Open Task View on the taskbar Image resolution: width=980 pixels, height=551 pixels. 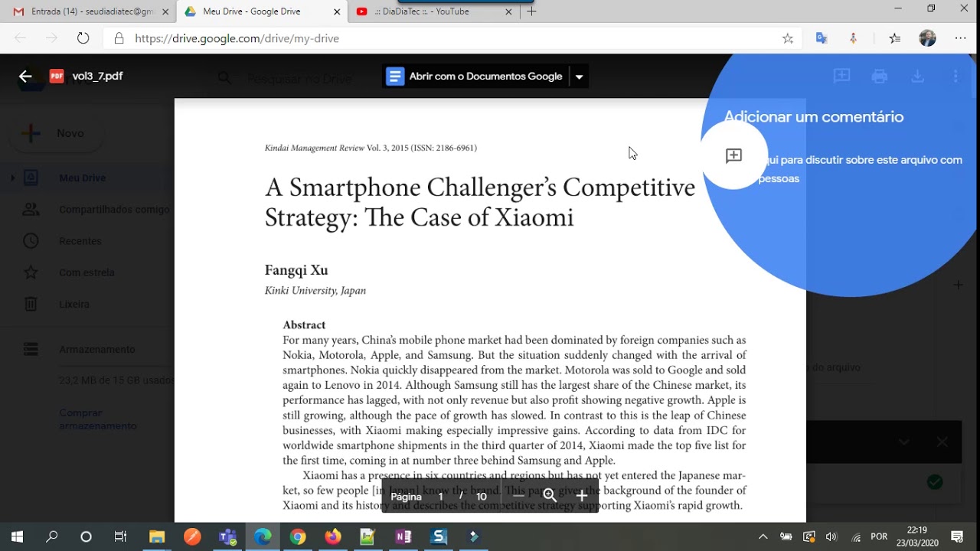click(120, 537)
